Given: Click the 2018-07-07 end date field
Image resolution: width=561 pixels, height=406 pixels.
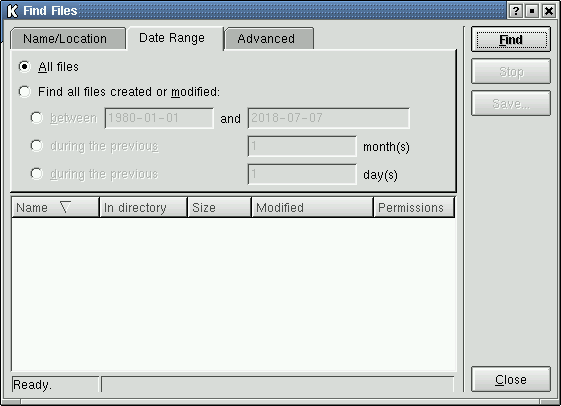Looking at the screenshot, I should [x=328, y=118].
